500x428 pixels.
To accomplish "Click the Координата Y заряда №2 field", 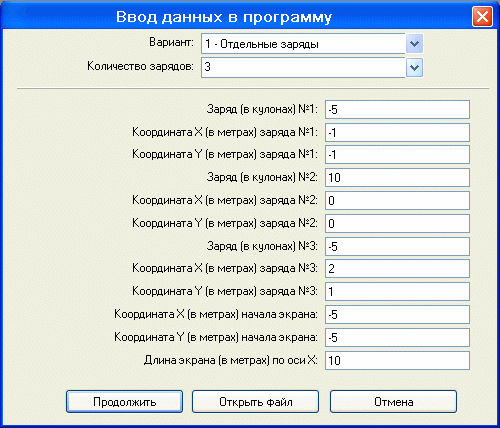I will (x=397, y=223).
